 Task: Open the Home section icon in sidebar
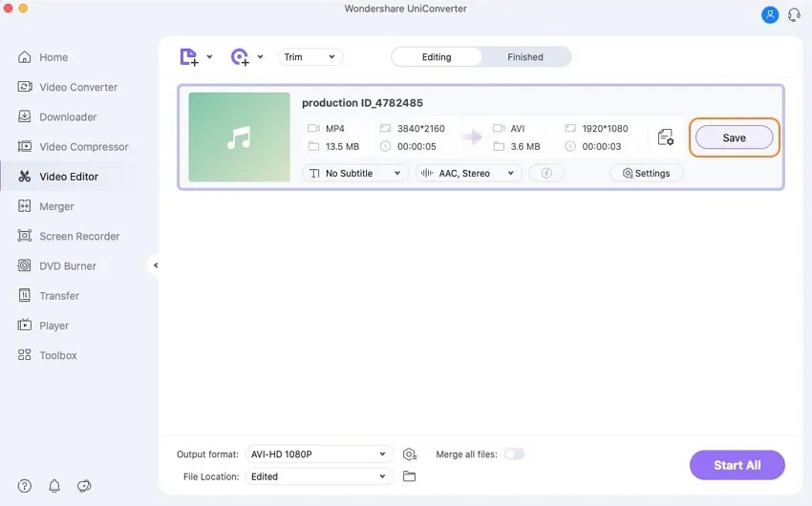click(24, 57)
